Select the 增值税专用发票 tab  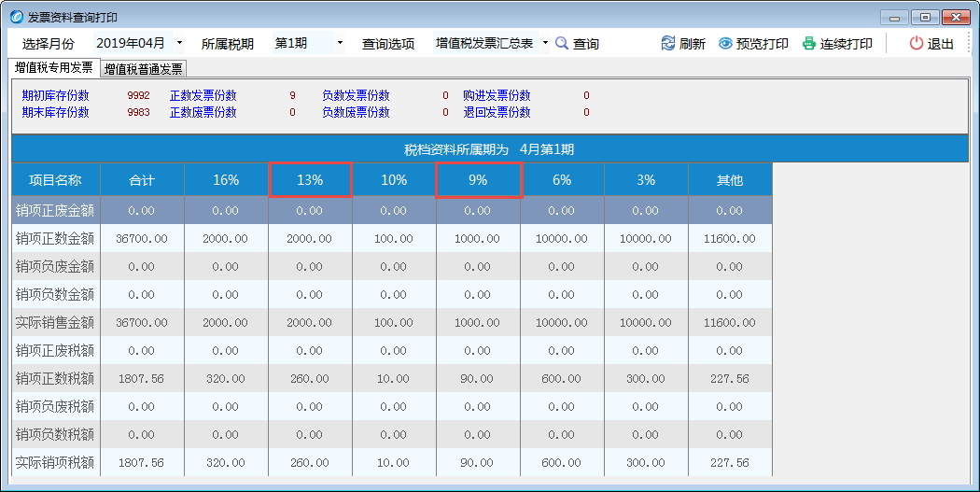pos(53,68)
